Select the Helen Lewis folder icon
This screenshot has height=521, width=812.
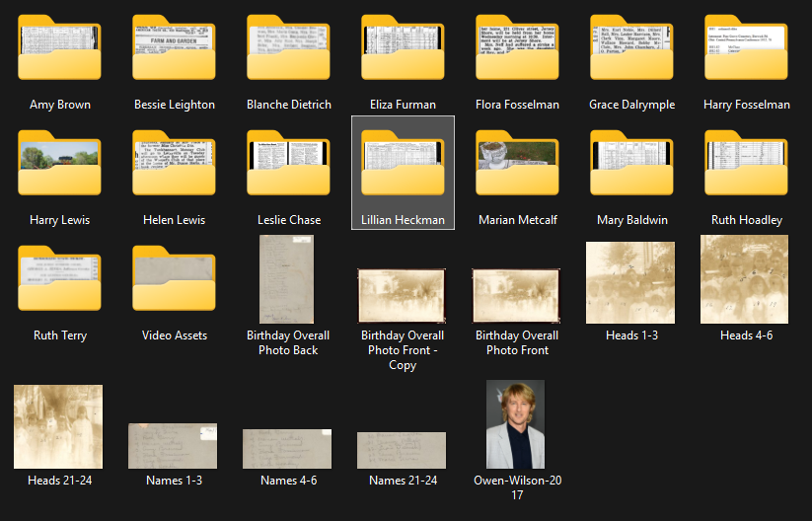click(174, 163)
